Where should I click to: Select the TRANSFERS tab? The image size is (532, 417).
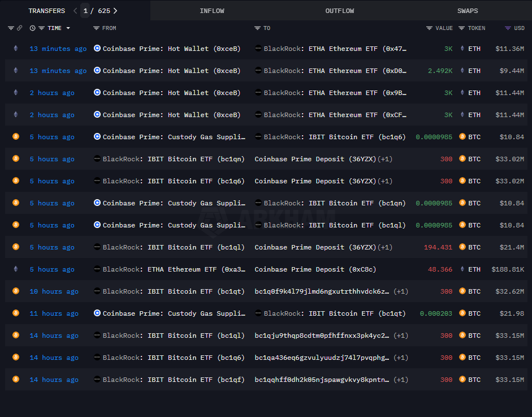point(47,11)
